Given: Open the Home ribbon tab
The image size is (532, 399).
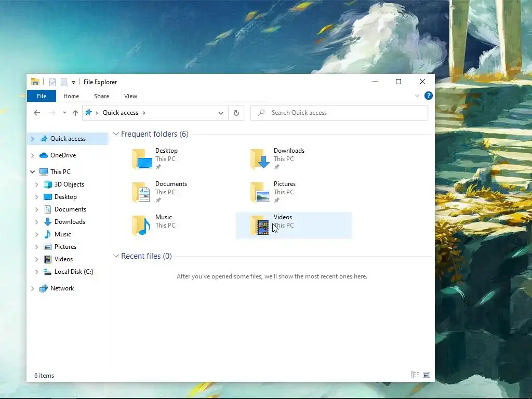Looking at the screenshot, I should tap(71, 96).
